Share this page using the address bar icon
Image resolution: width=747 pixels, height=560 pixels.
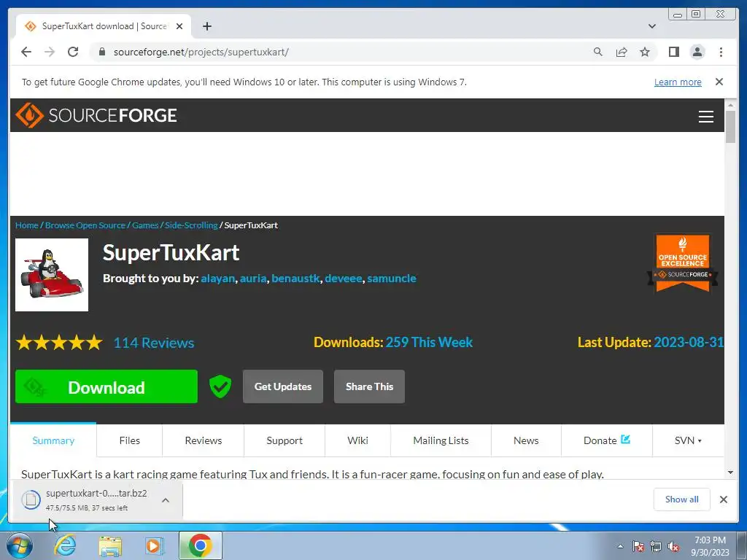point(622,52)
